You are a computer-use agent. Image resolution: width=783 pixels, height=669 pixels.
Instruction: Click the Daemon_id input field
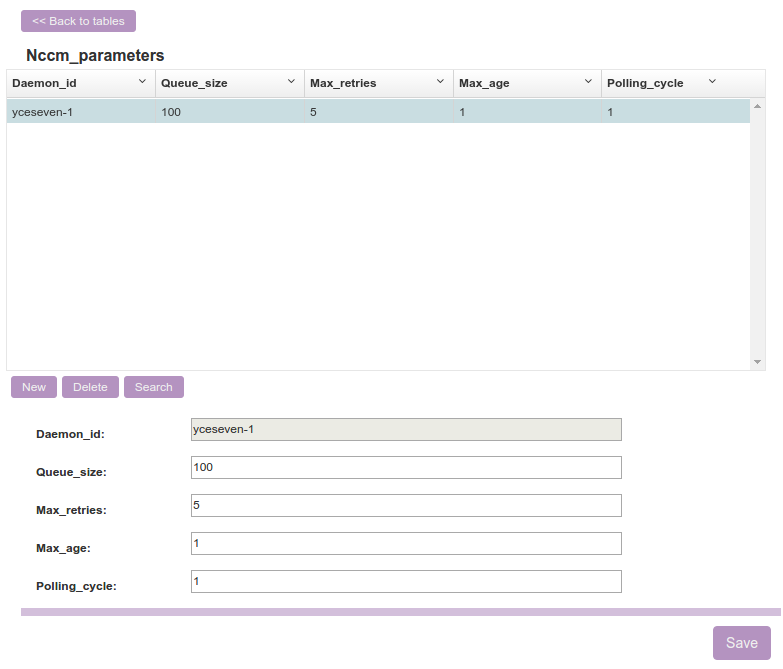point(405,430)
